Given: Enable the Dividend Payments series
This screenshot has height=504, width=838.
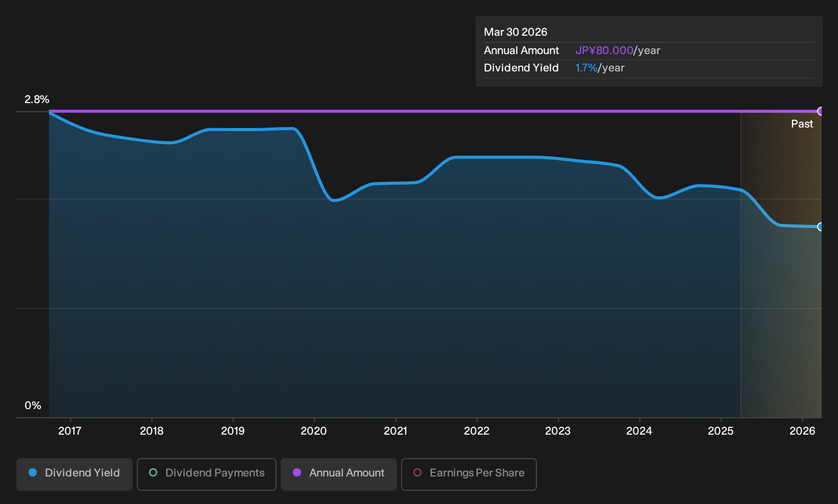Looking at the screenshot, I should 207,474.
